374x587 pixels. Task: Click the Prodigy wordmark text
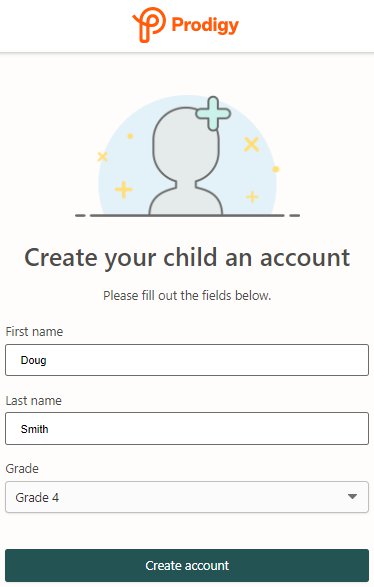tap(205, 26)
